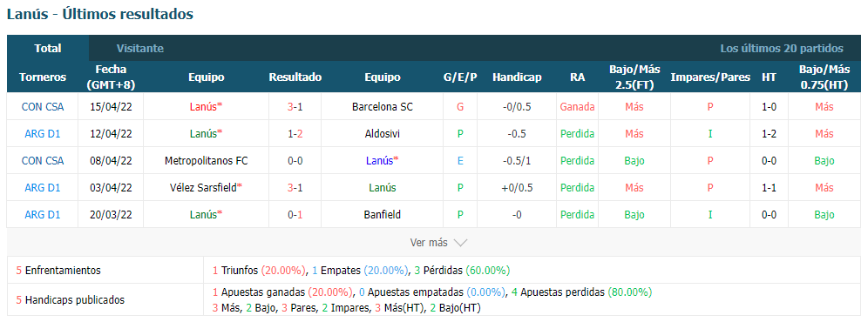Screen dimensions: 868x322
Task: Click the Metropolitanos FC team name
Action: point(207,160)
